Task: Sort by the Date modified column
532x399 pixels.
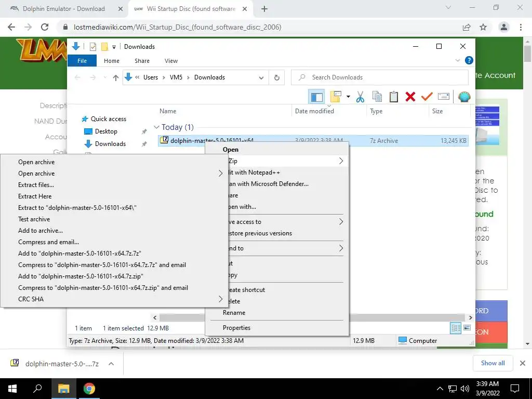Action: [x=314, y=111]
